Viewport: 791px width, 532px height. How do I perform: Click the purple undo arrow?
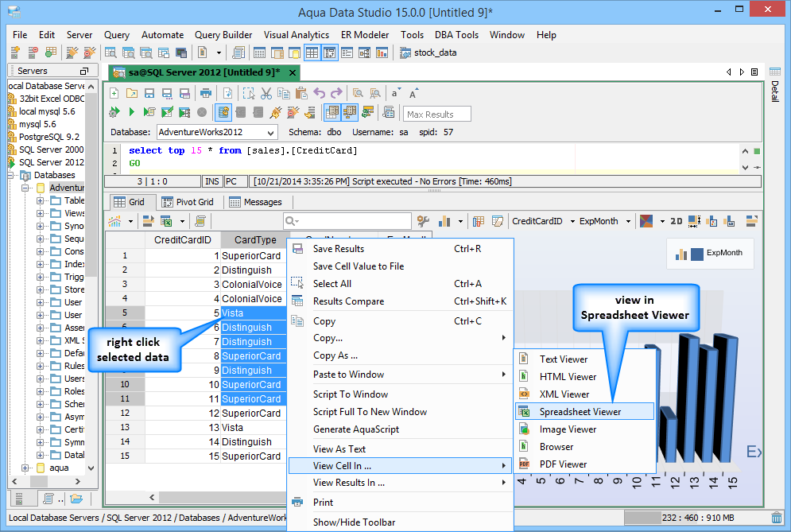point(319,93)
